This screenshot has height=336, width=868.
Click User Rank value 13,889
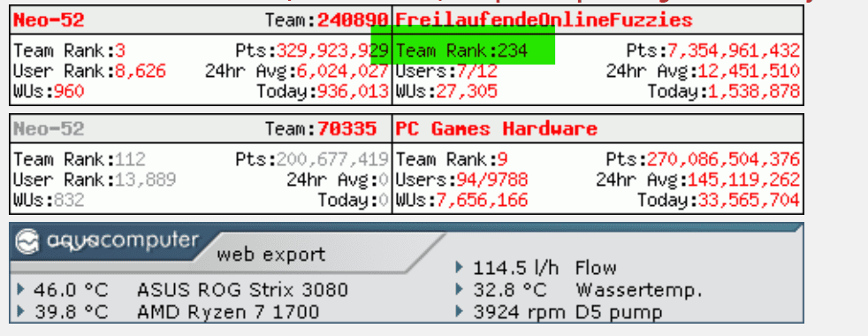[146, 179]
